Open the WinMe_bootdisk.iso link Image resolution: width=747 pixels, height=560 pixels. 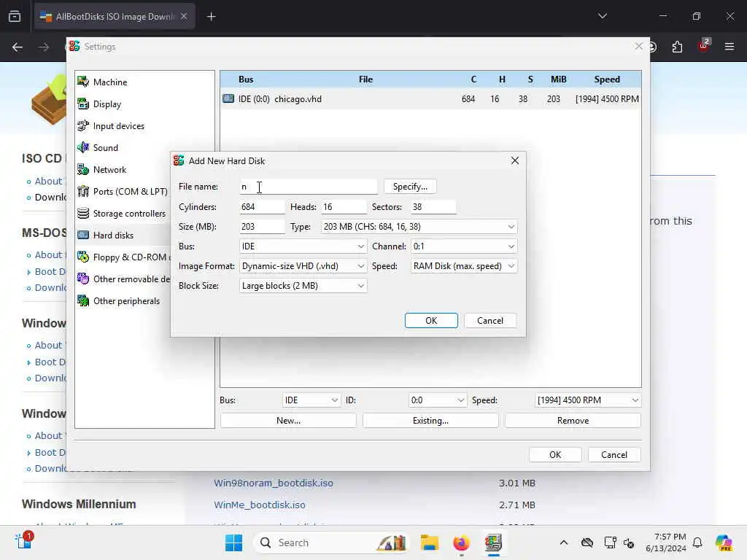point(260,505)
